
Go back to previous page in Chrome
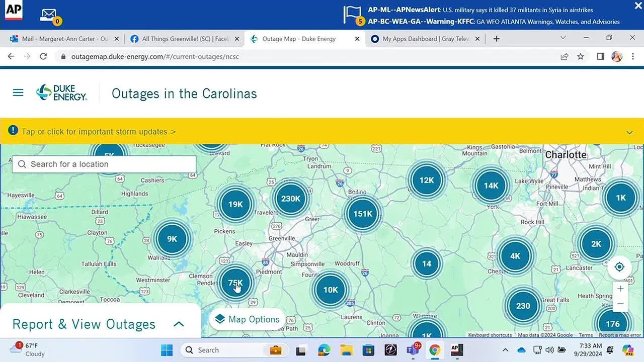pyautogui.click(x=11, y=56)
